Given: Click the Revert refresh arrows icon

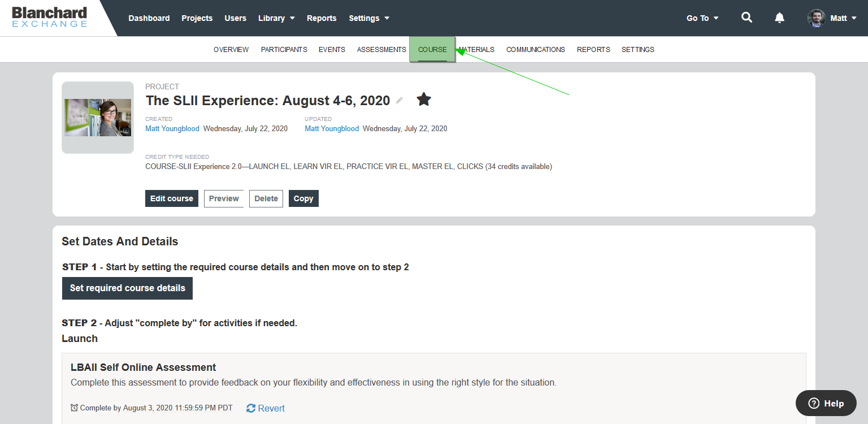Looking at the screenshot, I should (251, 408).
